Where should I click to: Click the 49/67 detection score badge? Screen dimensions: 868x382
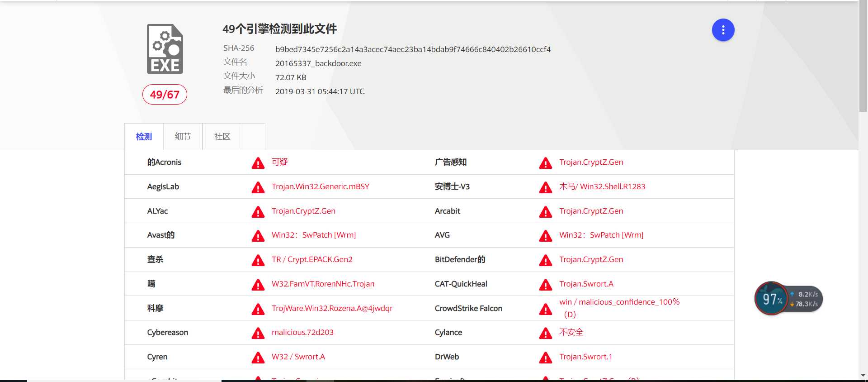pyautogui.click(x=165, y=94)
